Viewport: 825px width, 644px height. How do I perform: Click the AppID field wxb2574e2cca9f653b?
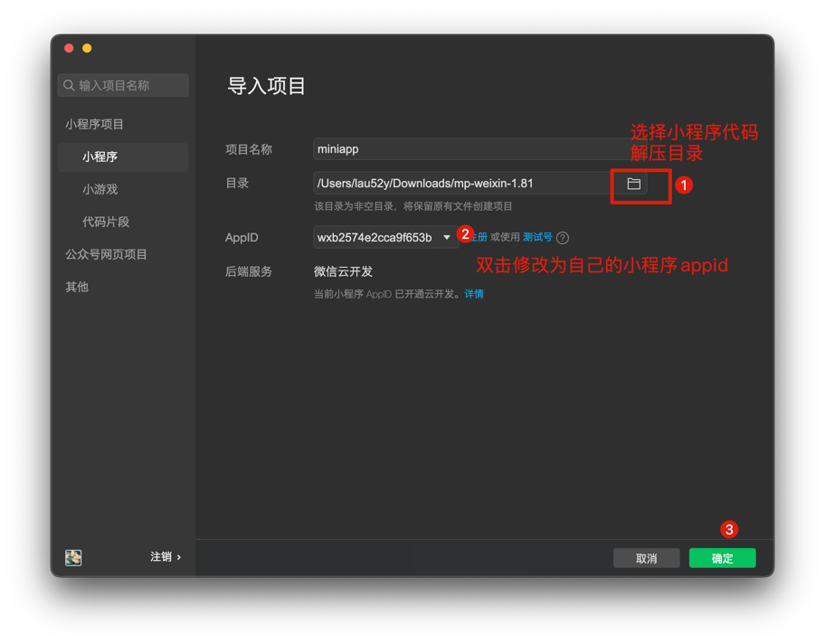[385, 237]
